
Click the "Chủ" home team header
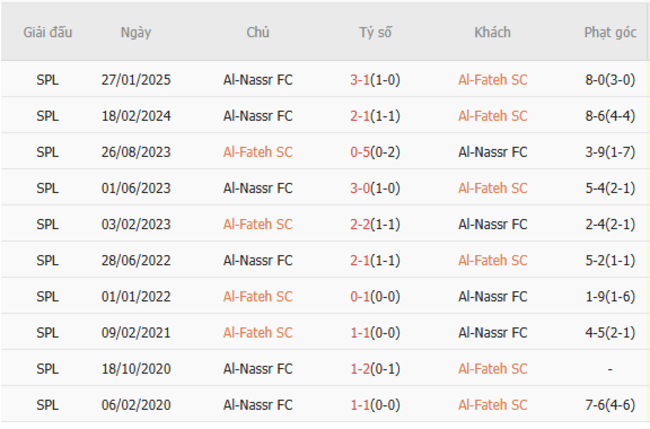click(258, 32)
